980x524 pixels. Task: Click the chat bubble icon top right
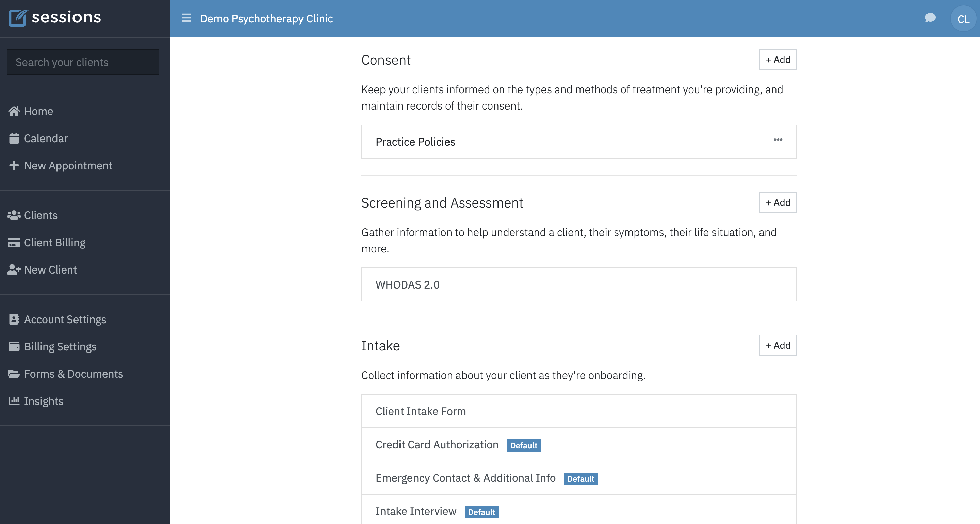click(930, 18)
